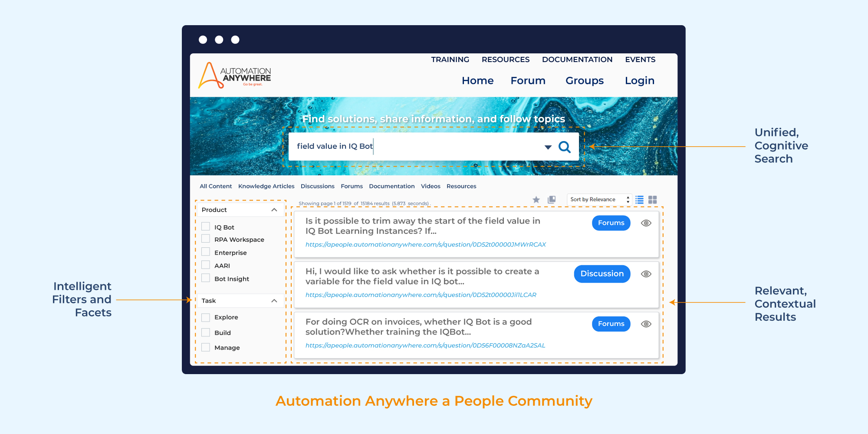Click the Login link

coord(640,81)
